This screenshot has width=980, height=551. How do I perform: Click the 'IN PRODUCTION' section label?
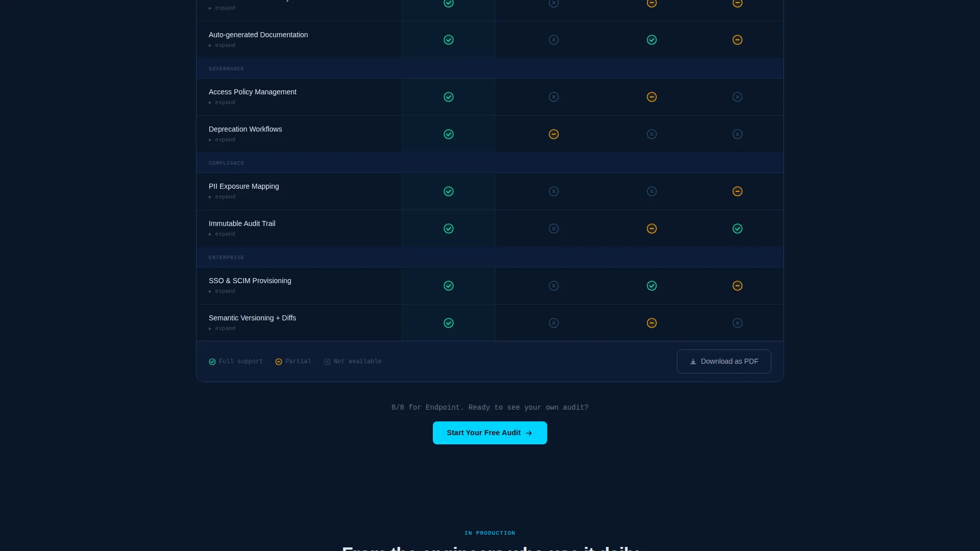[490, 533]
